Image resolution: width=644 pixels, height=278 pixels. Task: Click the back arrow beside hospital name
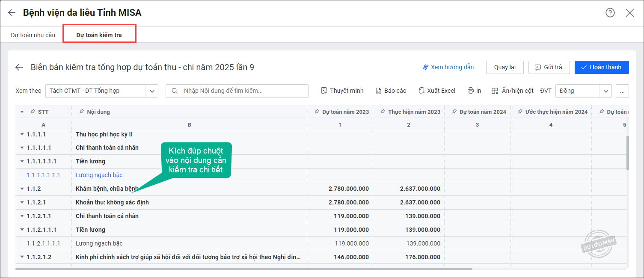[12, 13]
